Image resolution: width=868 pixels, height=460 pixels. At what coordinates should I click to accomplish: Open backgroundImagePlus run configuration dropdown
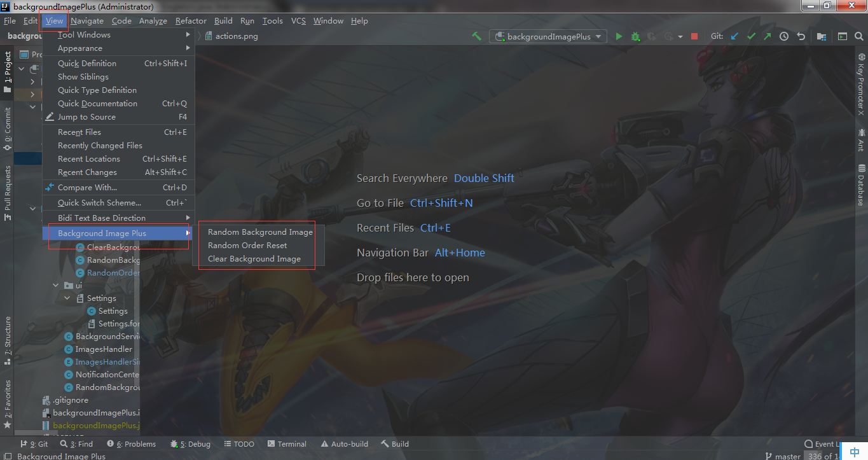[x=548, y=36]
